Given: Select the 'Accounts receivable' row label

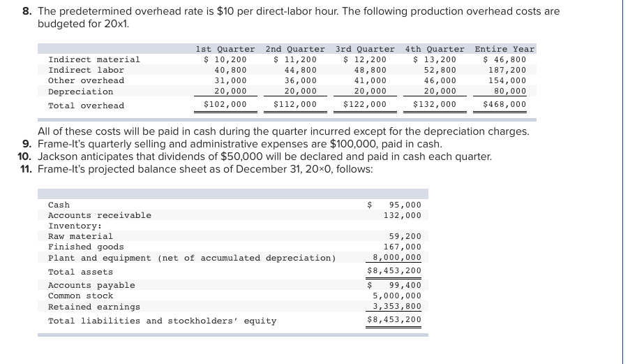Looking at the screenshot, I should [x=99, y=215].
